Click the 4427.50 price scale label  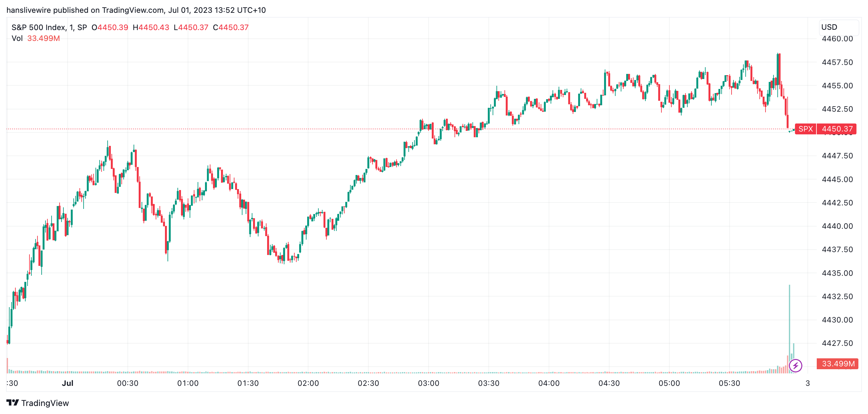837,343
